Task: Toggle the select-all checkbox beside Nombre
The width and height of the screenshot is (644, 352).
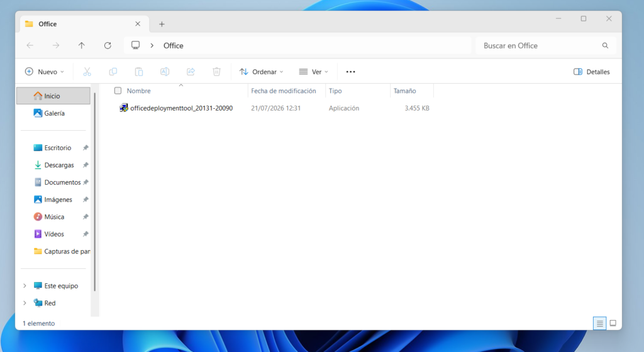Action: (118, 91)
